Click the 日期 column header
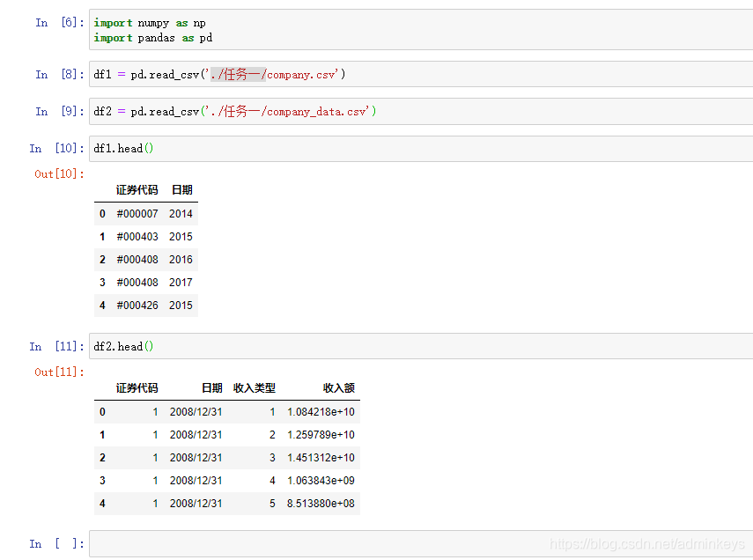Screen dimensions: 753x560 click(181, 189)
